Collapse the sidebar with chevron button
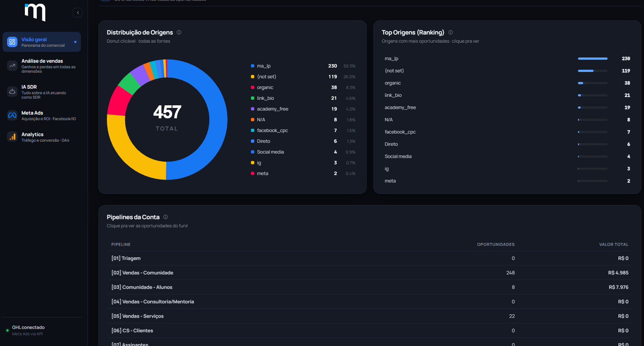This screenshot has width=644, height=346. pyautogui.click(x=78, y=13)
